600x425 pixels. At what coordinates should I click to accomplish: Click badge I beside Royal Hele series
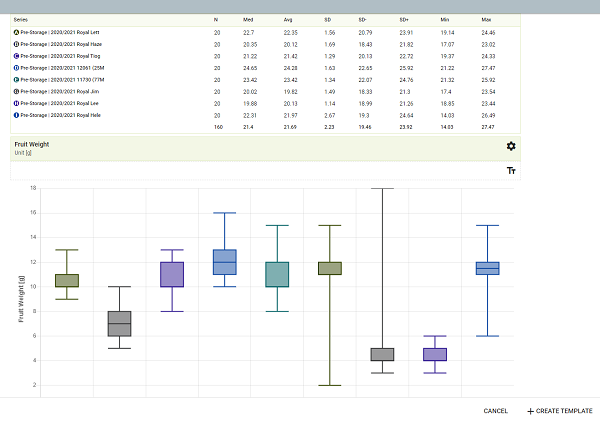tap(17, 114)
